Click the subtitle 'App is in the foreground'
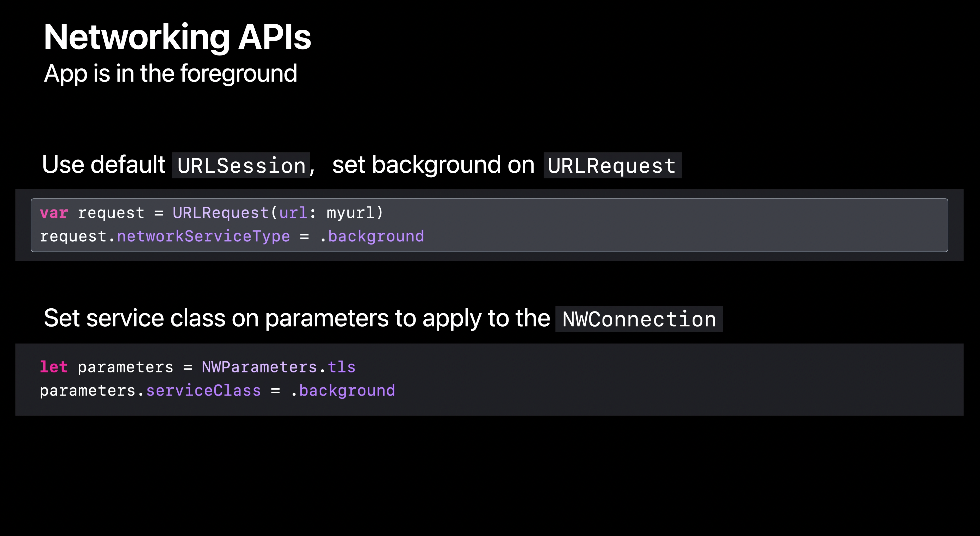Viewport: 980px width, 536px height. pos(170,73)
